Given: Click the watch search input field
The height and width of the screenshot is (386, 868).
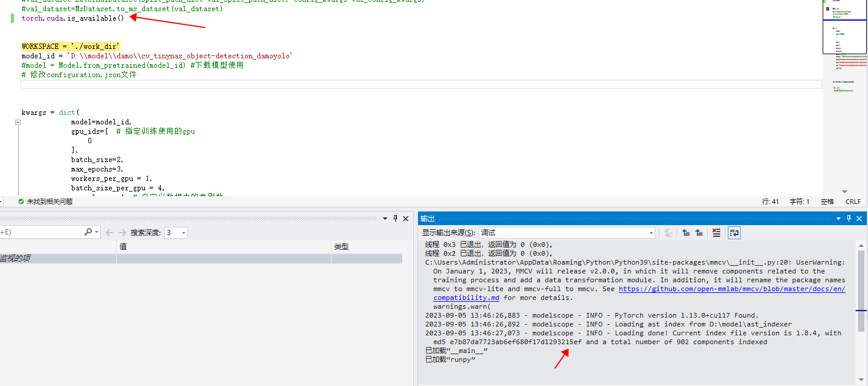Looking at the screenshot, I should coord(41,233).
